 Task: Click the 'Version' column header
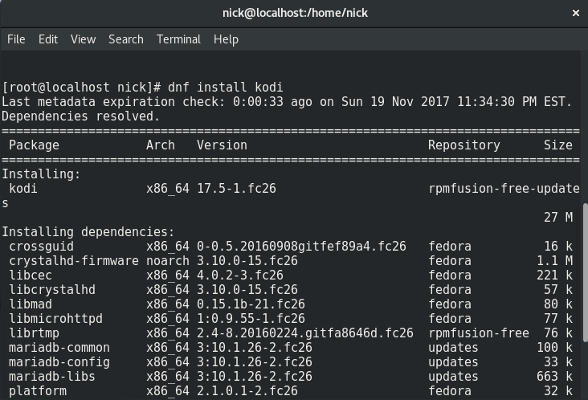222,145
